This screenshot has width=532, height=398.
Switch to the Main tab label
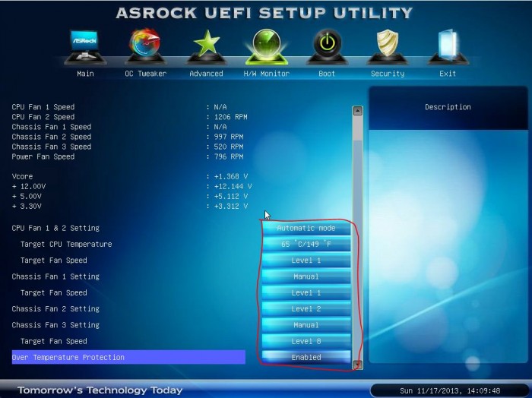85,74
